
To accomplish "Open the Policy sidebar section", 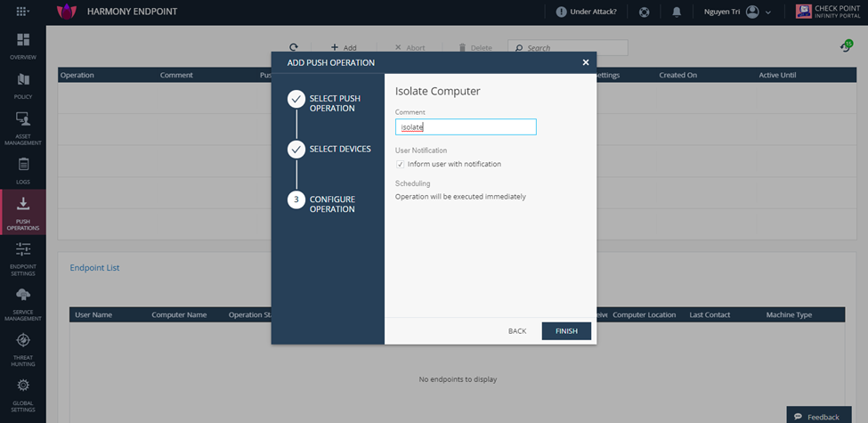I will (x=22, y=85).
